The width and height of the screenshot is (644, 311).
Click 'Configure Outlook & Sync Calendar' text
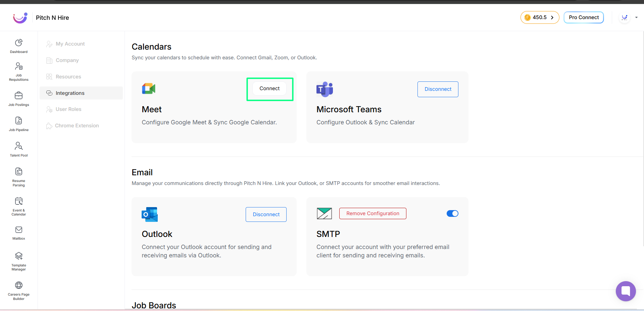pos(365,122)
